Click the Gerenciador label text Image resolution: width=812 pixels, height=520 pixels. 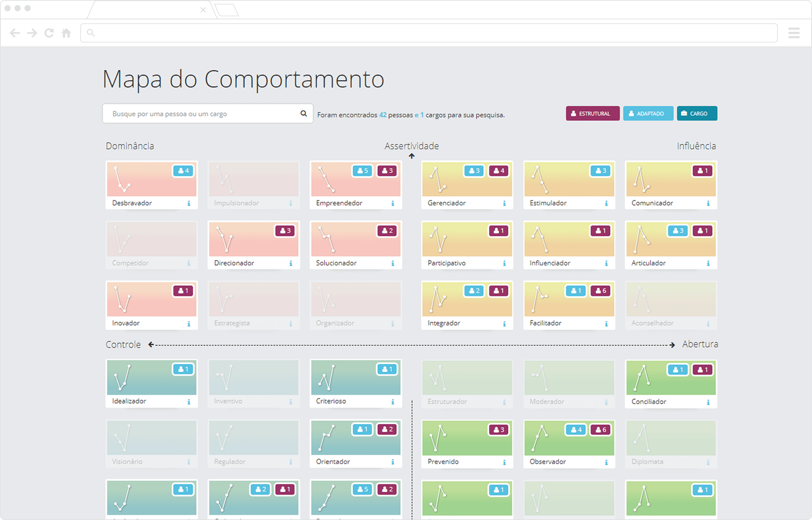pyautogui.click(x=446, y=203)
